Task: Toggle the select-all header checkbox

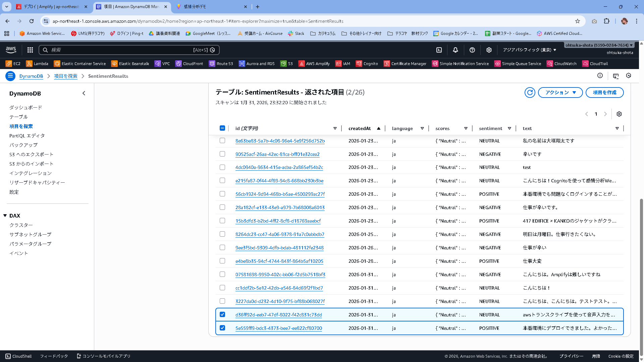Action: (222, 128)
